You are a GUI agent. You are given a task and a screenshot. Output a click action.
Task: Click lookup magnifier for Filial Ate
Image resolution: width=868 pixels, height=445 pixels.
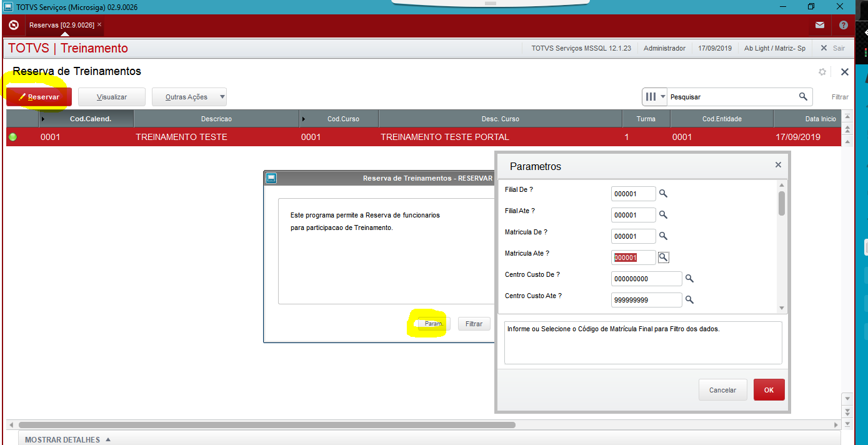pyautogui.click(x=664, y=215)
